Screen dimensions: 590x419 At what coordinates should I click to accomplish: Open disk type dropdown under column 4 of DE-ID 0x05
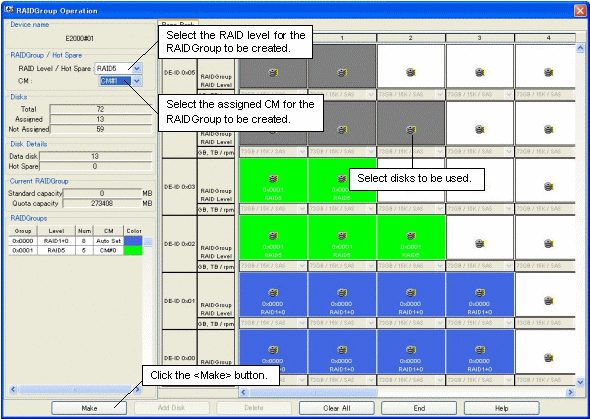point(545,95)
